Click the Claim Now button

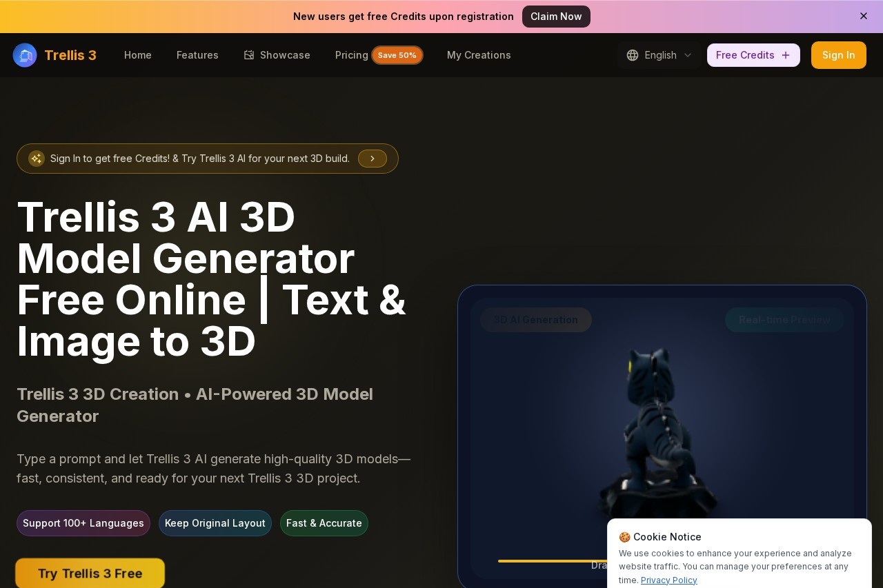pyautogui.click(x=556, y=17)
